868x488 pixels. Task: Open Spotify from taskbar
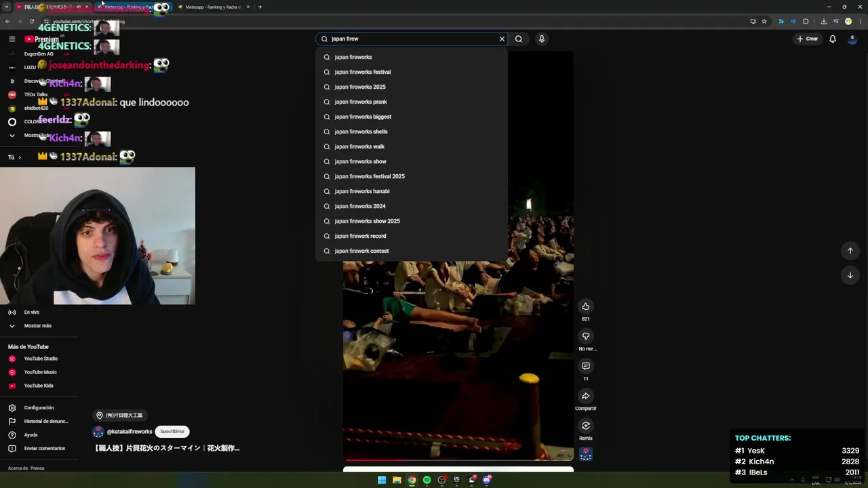point(427,480)
